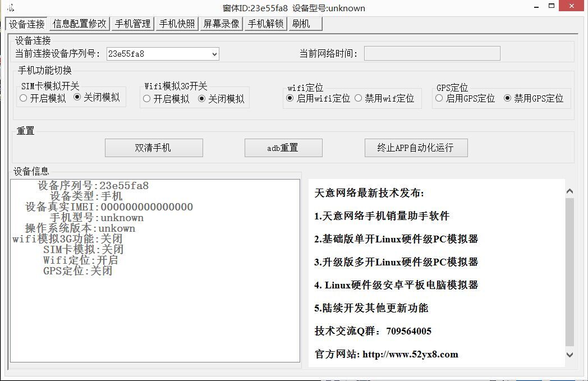Enable SIM卡模拟 with 开启模拟 option

tap(24, 98)
